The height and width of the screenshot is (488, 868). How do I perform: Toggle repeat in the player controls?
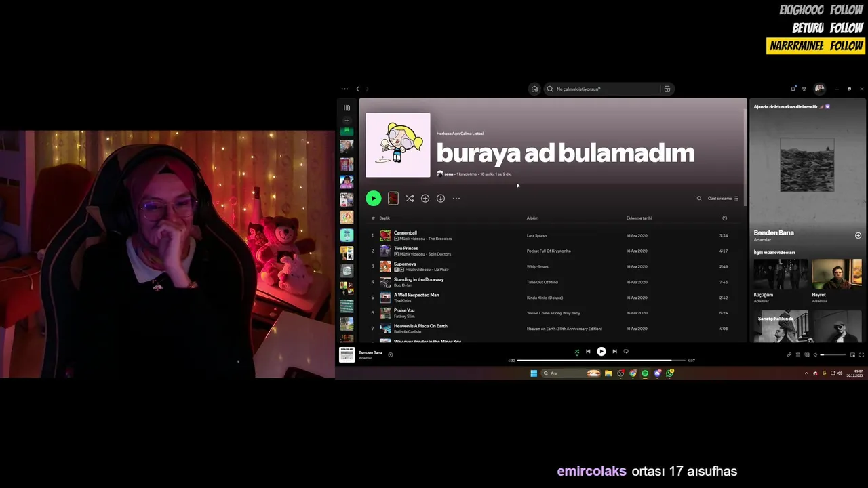[626, 352]
